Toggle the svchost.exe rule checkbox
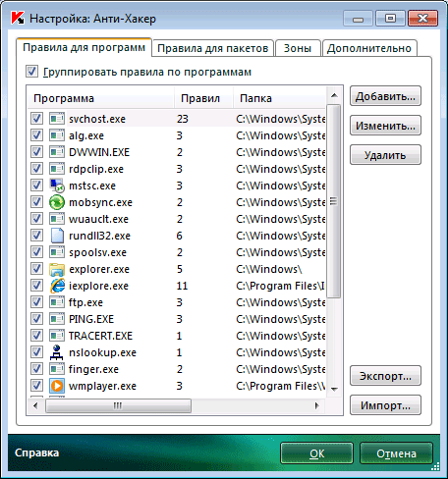 point(36,118)
